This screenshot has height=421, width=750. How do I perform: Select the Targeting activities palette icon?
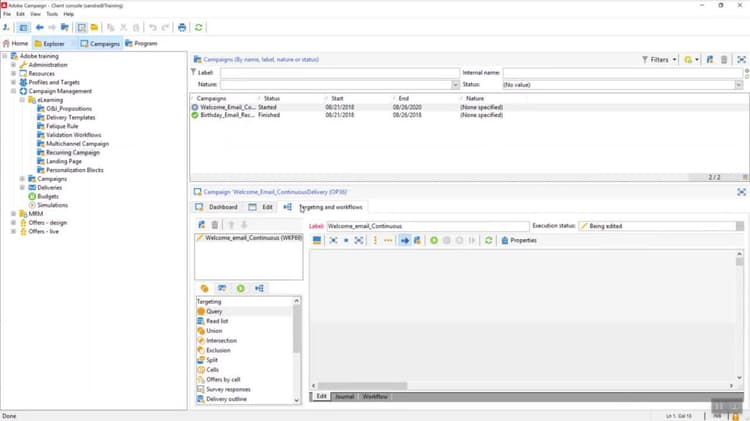pyautogui.click(x=204, y=288)
